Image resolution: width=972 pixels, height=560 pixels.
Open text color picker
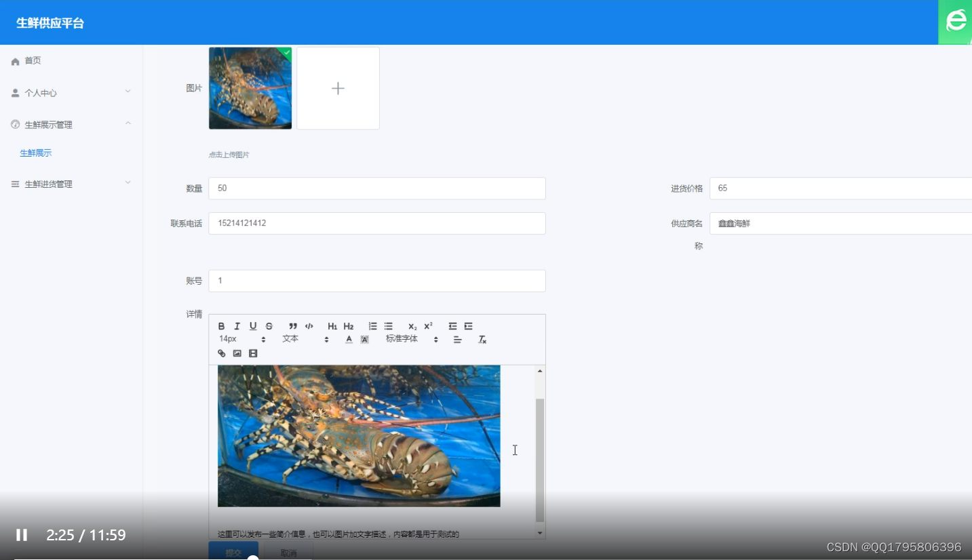(349, 339)
